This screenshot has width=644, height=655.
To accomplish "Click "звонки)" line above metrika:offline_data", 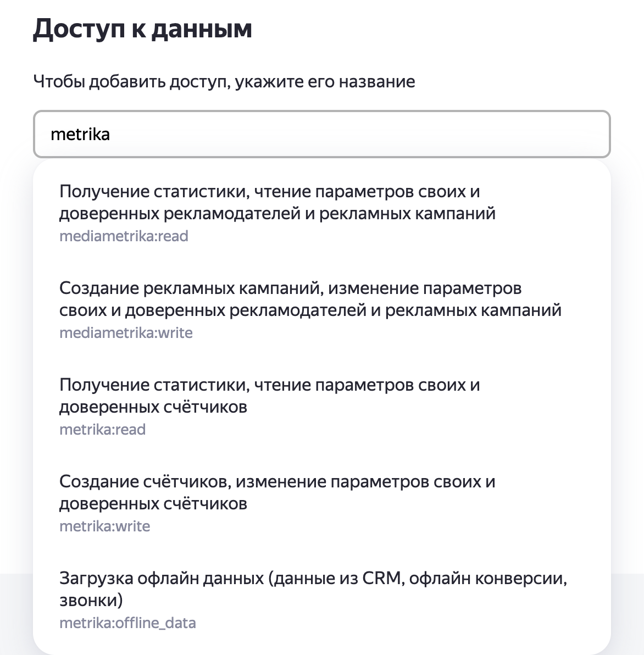I will [91, 601].
